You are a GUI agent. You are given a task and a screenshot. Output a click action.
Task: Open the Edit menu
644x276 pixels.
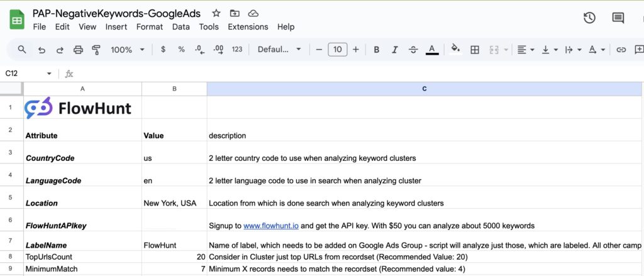tap(62, 26)
